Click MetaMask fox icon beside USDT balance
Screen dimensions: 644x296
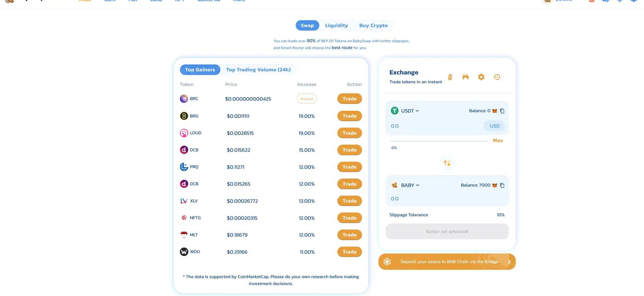click(494, 111)
